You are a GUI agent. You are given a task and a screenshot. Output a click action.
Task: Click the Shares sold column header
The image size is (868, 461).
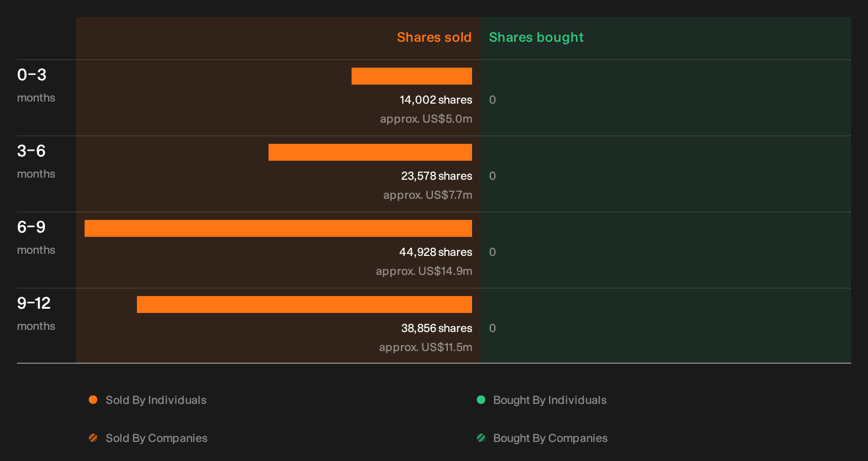click(434, 38)
